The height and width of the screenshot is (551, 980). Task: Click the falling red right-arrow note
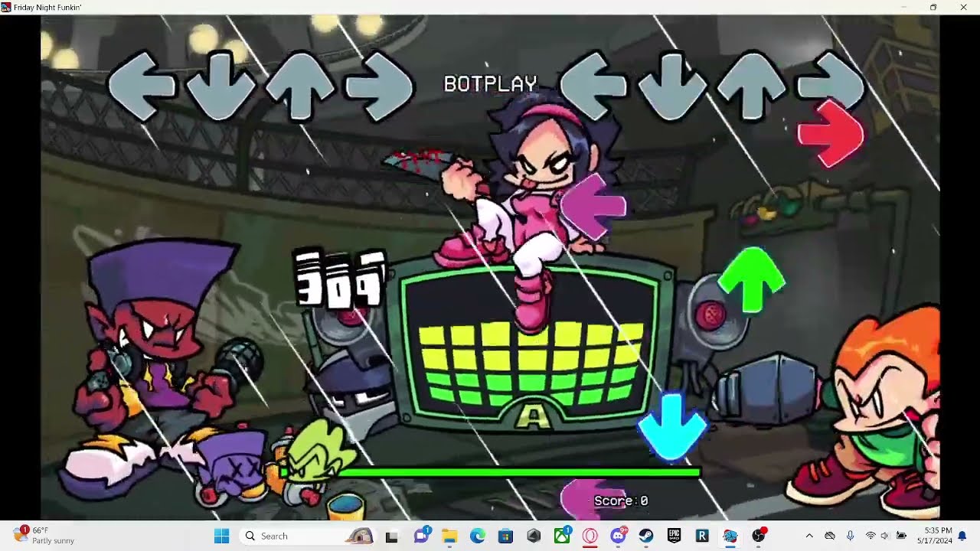tap(831, 135)
